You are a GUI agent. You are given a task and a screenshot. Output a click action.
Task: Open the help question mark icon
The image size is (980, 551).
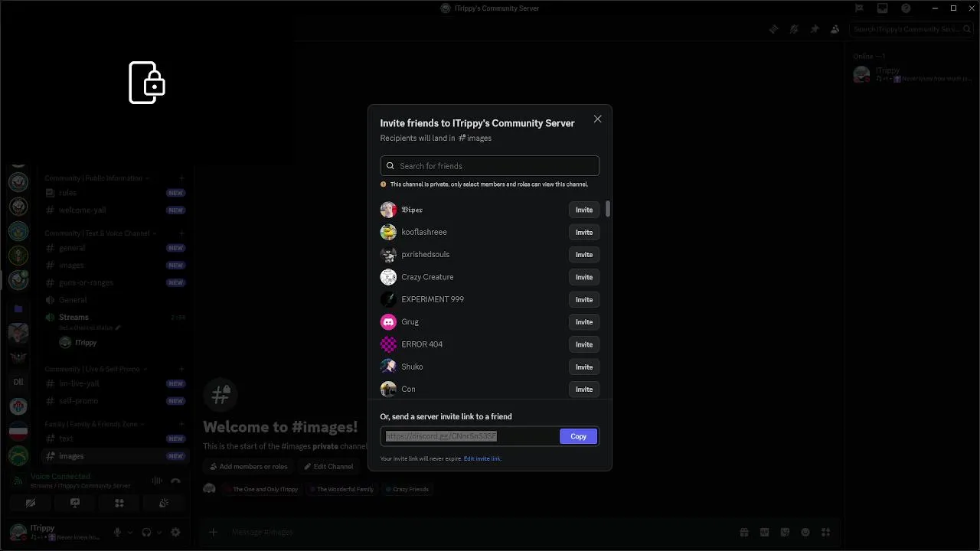[906, 8]
